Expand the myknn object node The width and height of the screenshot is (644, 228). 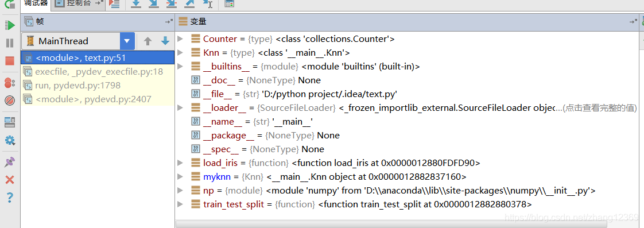pos(180,177)
